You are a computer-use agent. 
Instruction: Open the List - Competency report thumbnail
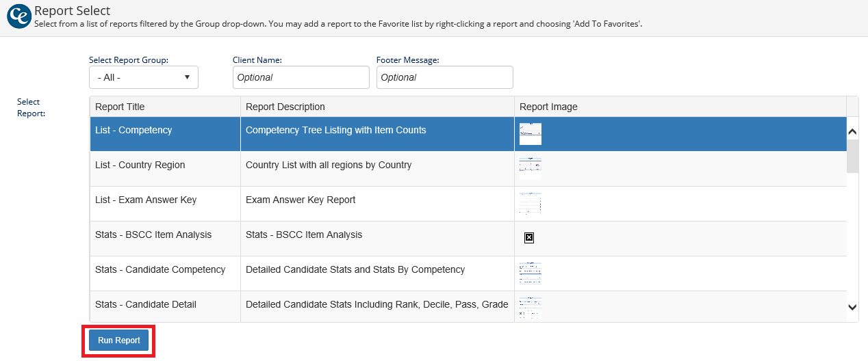(x=531, y=134)
